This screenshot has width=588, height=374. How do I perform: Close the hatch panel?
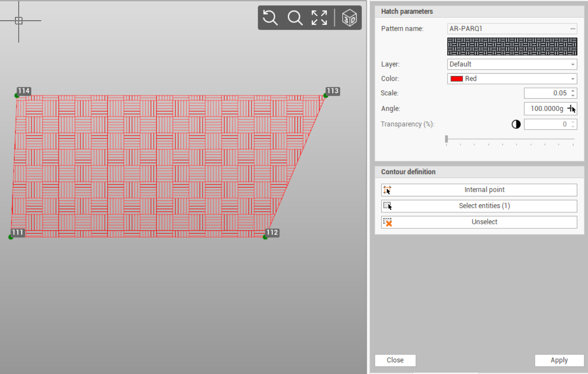tap(395, 360)
